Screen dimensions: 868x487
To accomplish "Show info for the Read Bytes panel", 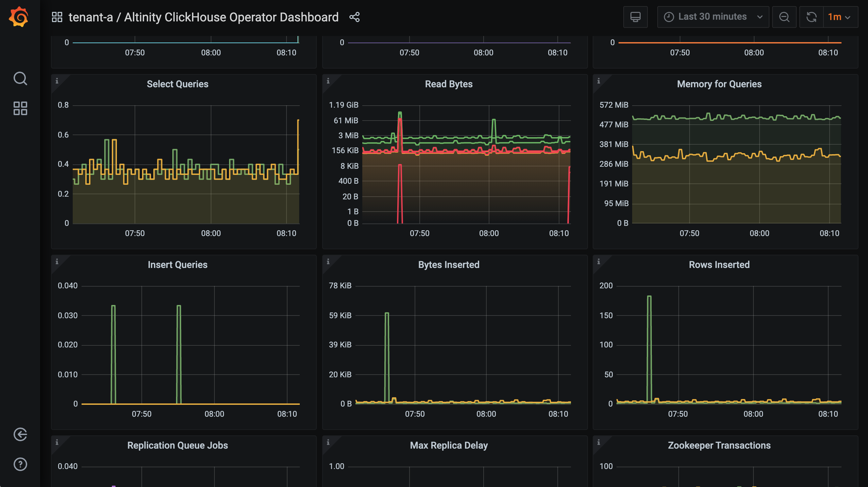I will click(328, 81).
